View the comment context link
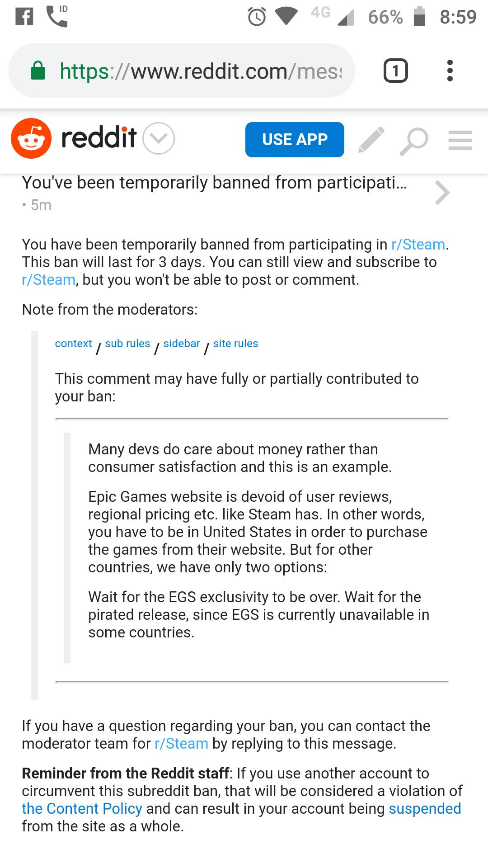The height and width of the screenshot is (868, 488). click(x=73, y=344)
